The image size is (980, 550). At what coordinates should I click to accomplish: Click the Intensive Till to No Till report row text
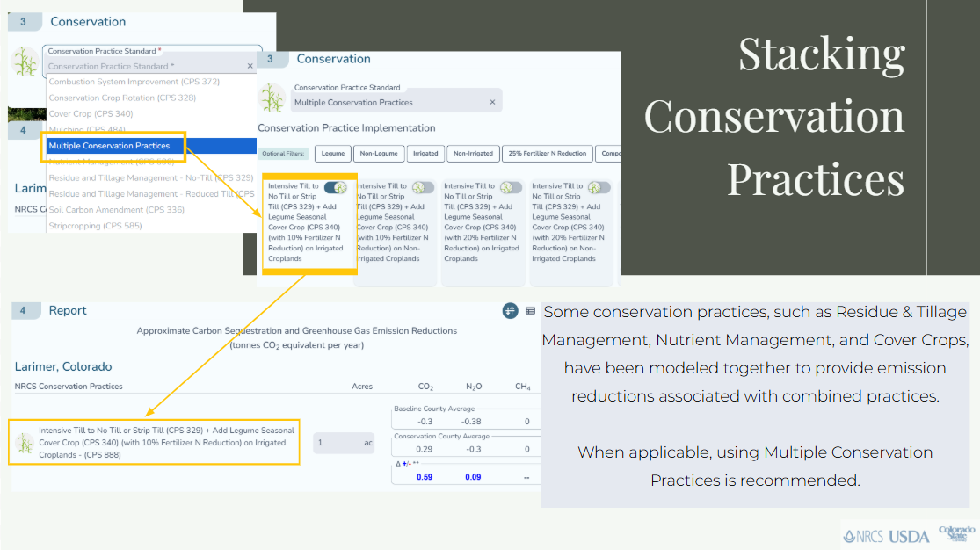(x=166, y=443)
